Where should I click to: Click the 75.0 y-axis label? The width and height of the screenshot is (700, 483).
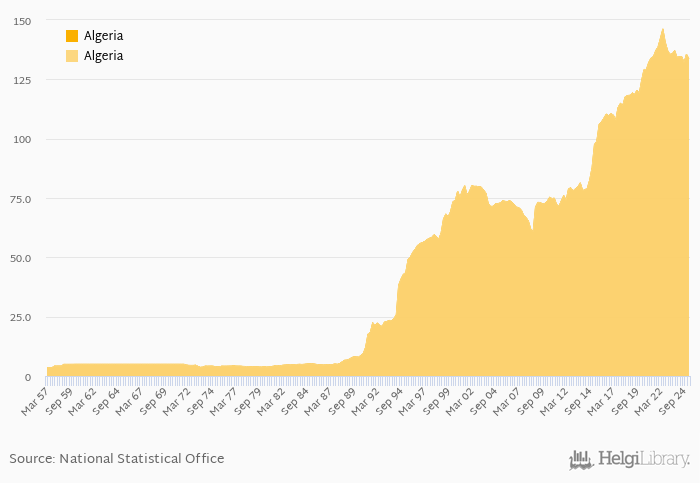(x=20, y=199)
